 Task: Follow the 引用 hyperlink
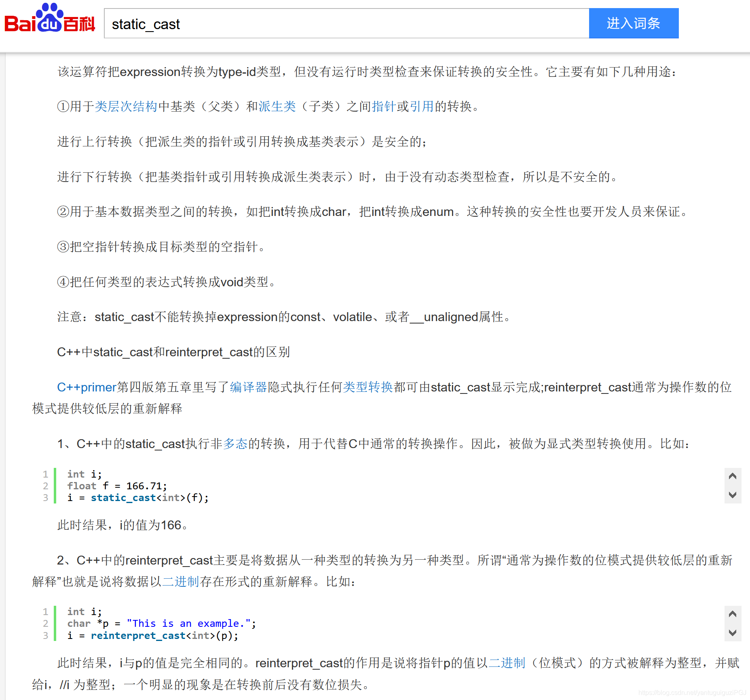422,106
